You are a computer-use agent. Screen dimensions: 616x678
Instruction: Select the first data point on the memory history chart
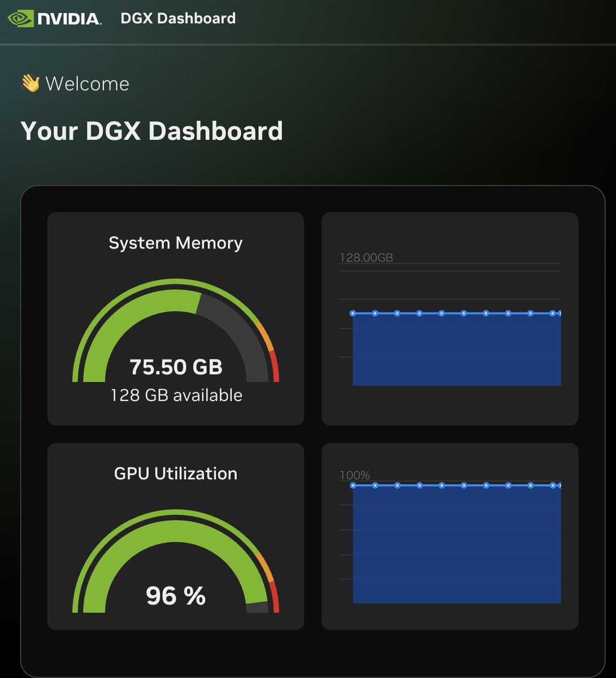[353, 313]
